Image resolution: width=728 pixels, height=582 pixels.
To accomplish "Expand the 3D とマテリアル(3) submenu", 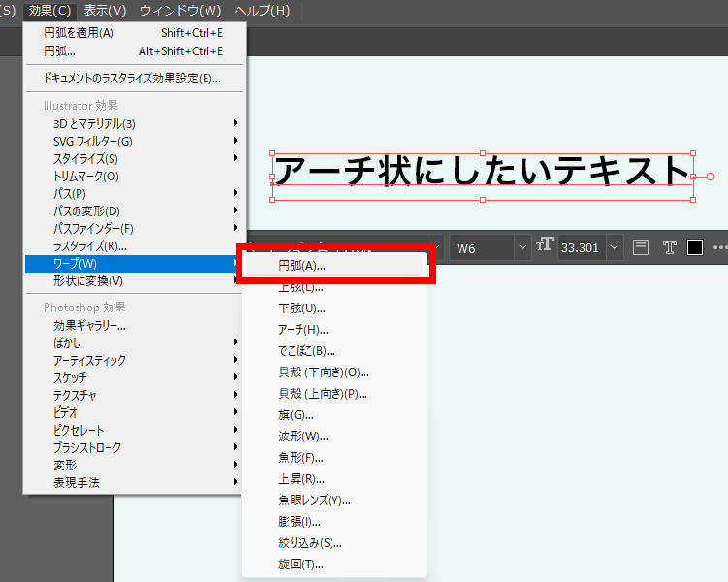I will click(134, 123).
